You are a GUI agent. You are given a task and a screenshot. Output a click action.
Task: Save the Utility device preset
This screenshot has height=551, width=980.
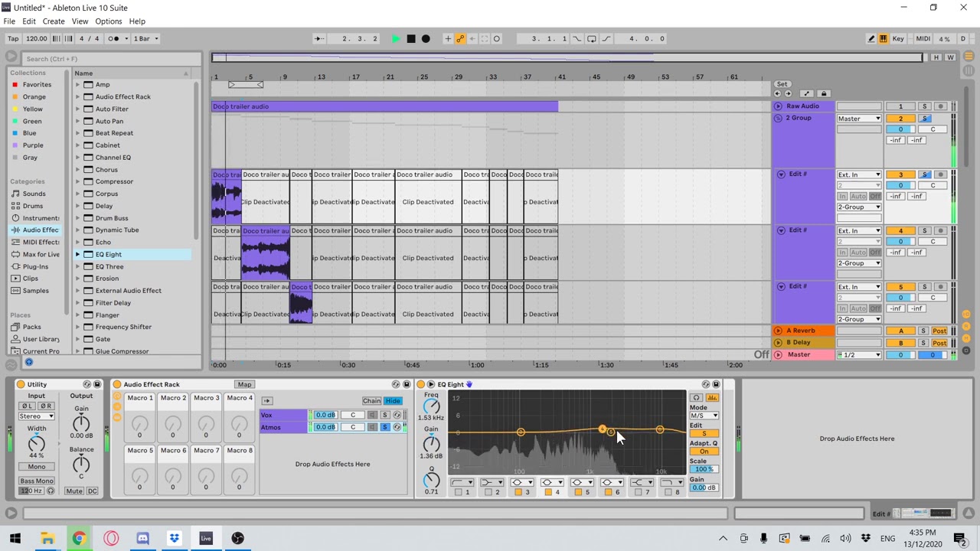[97, 384]
